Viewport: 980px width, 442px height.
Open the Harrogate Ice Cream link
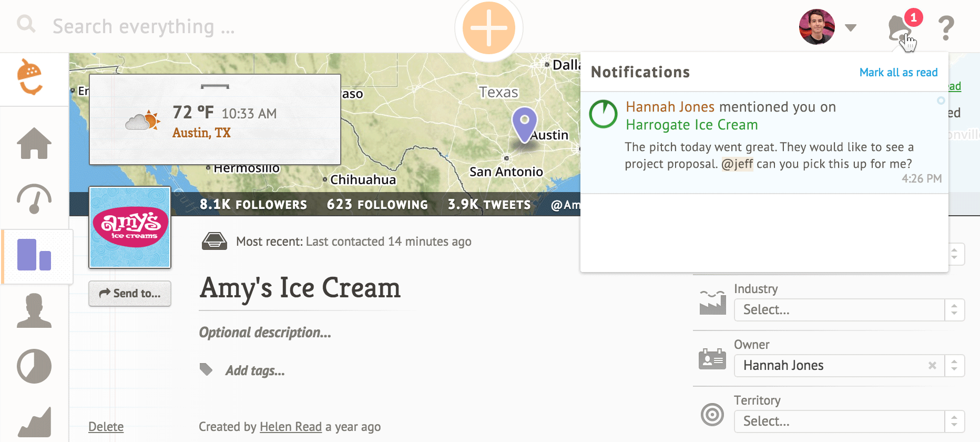coord(692,125)
